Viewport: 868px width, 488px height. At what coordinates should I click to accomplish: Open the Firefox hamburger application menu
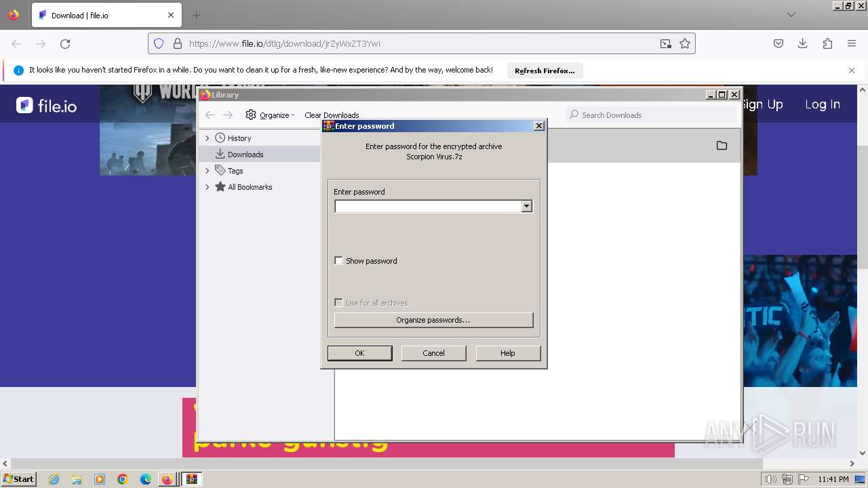pyautogui.click(x=852, y=43)
